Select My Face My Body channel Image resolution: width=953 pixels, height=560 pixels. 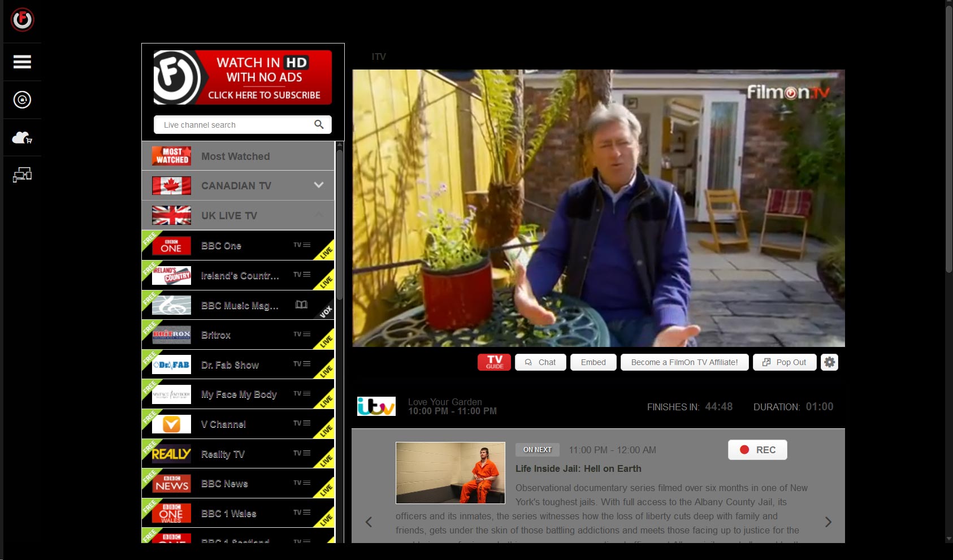point(238,394)
